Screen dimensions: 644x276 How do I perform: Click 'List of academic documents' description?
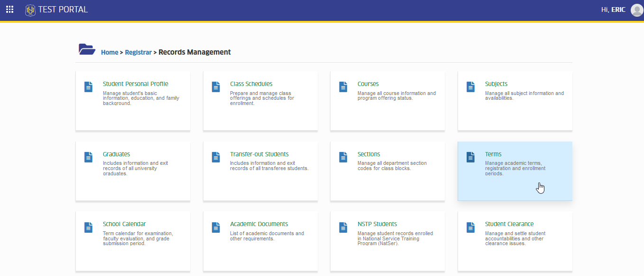coord(267,236)
